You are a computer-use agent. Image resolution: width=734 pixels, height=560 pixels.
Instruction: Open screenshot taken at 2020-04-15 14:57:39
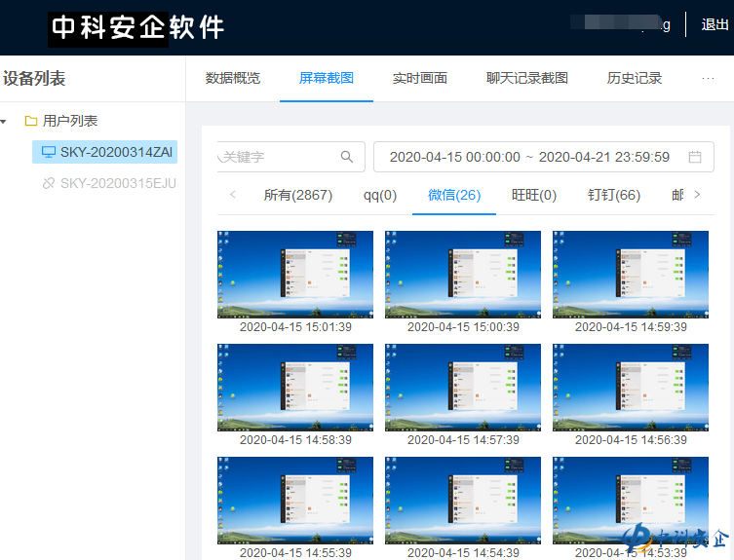pos(463,388)
